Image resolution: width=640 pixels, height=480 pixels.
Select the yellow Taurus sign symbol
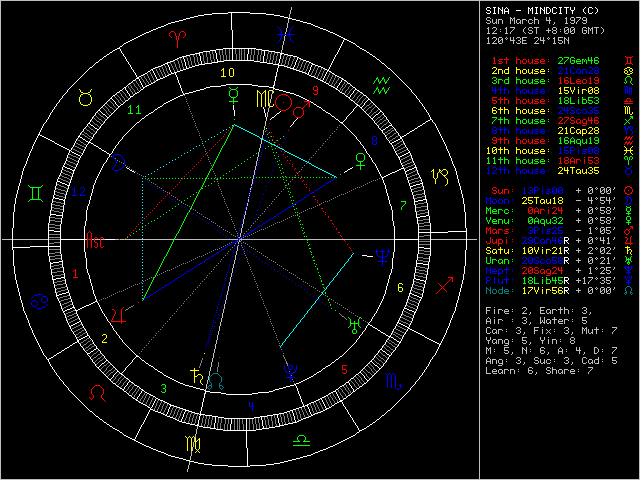(x=84, y=99)
